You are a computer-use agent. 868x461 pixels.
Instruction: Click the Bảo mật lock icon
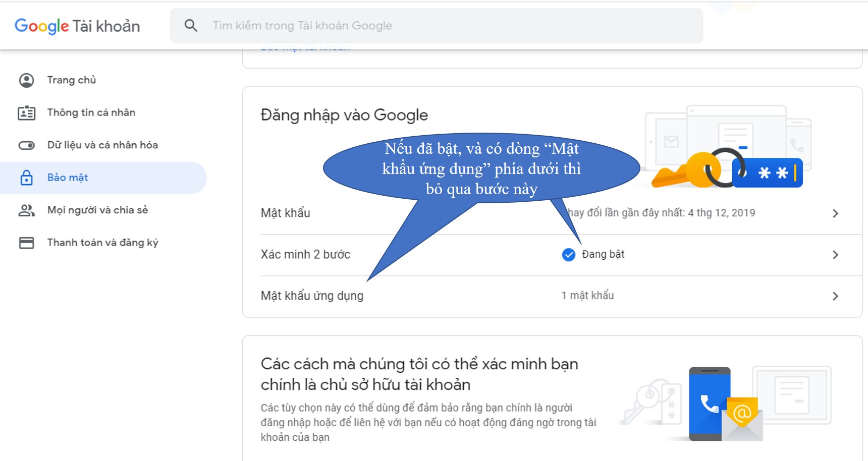tap(26, 178)
